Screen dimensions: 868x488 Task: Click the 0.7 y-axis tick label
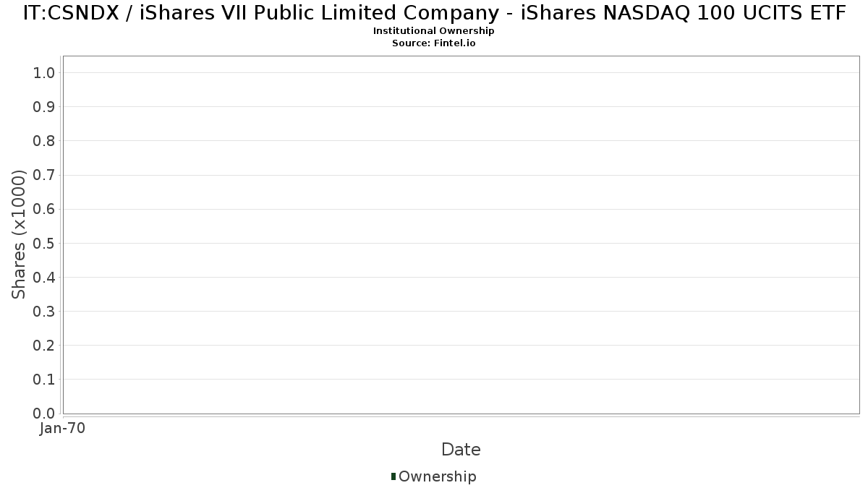click(44, 175)
